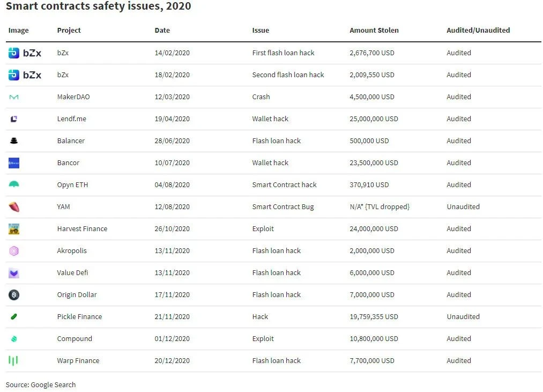This screenshot has height=392, width=543.
Task: Sort by the Project column header
Action: pyautogui.click(x=69, y=31)
